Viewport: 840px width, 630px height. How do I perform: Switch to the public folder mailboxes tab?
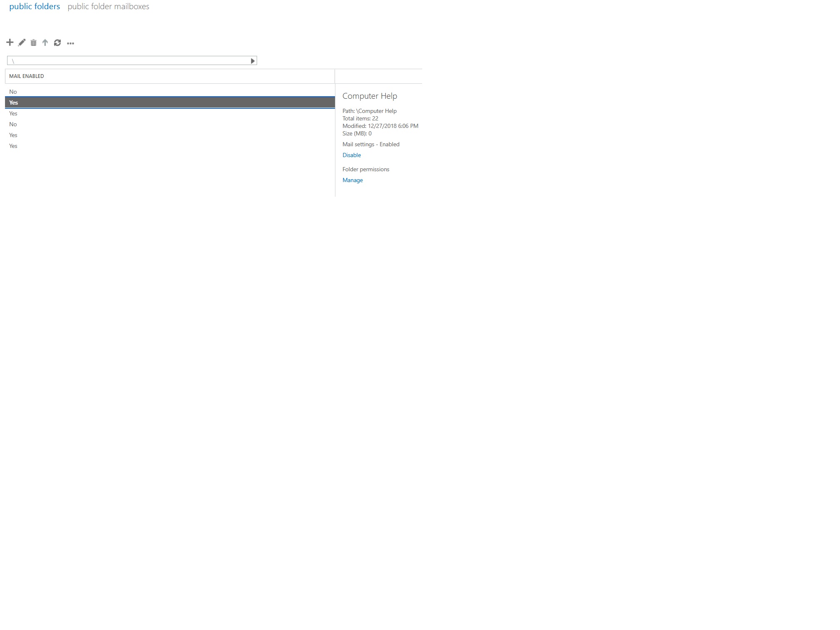click(109, 6)
